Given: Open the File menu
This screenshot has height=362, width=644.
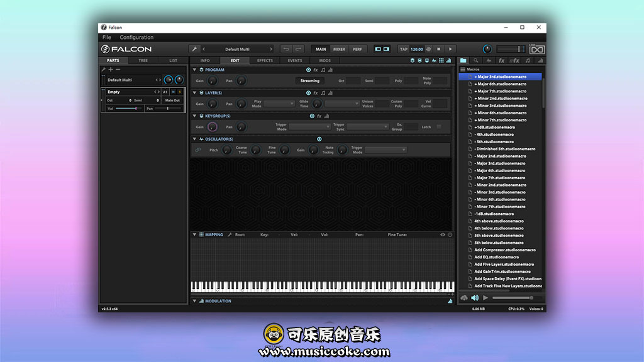Looking at the screenshot, I should pyautogui.click(x=107, y=37).
